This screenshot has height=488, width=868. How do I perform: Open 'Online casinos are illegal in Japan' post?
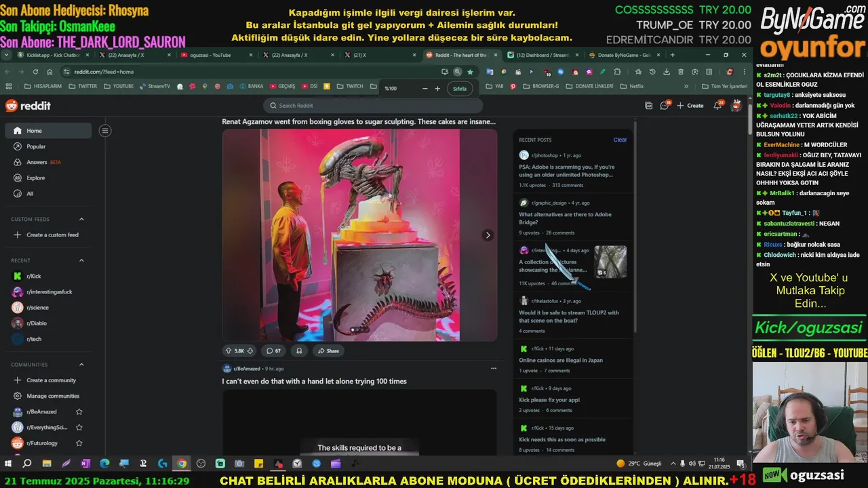(560, 360)
